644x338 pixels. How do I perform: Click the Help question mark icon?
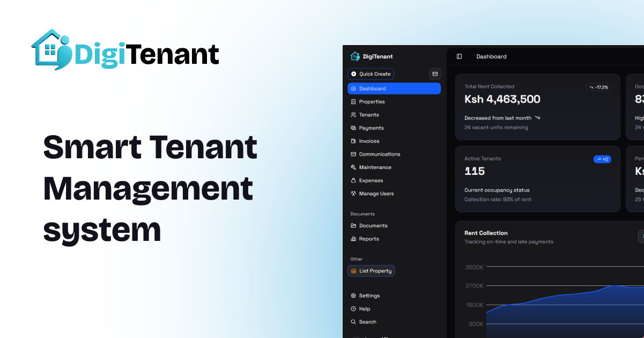(353, 309)
